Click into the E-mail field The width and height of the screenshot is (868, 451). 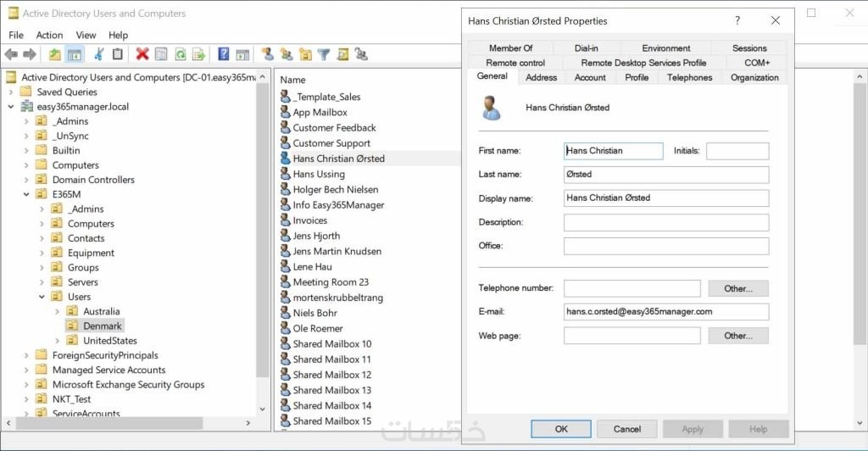click(x=666, y=312)
